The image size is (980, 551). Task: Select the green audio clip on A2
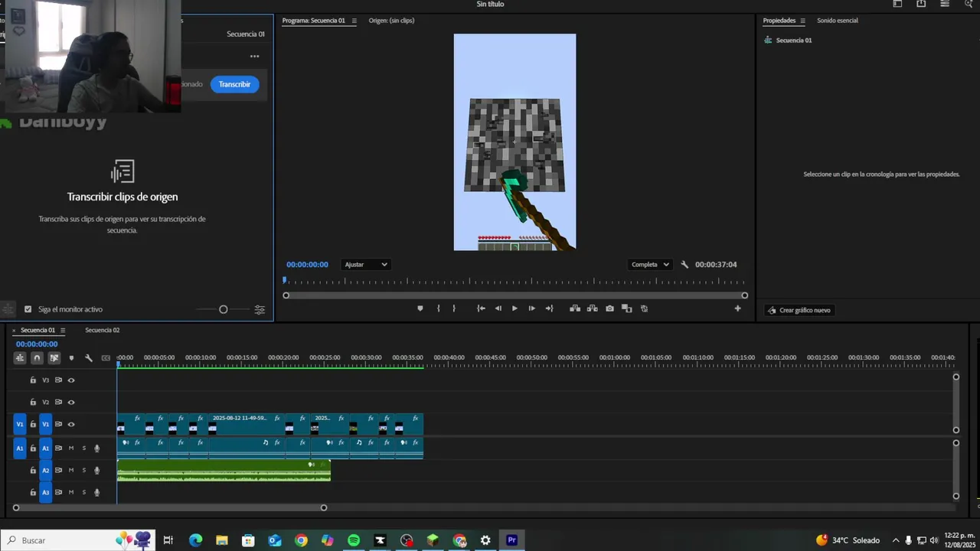coord(224,471)
